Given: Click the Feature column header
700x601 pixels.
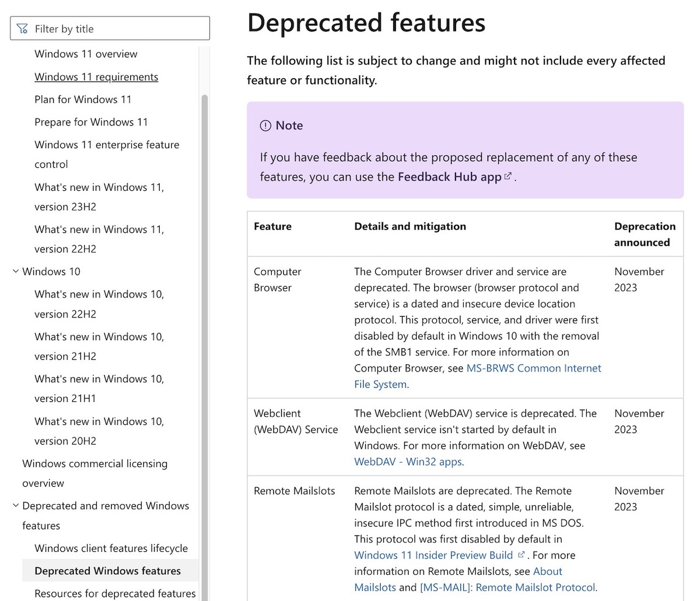Looking at the screenshot, I should pyautogui.click(x=272, y=226).
